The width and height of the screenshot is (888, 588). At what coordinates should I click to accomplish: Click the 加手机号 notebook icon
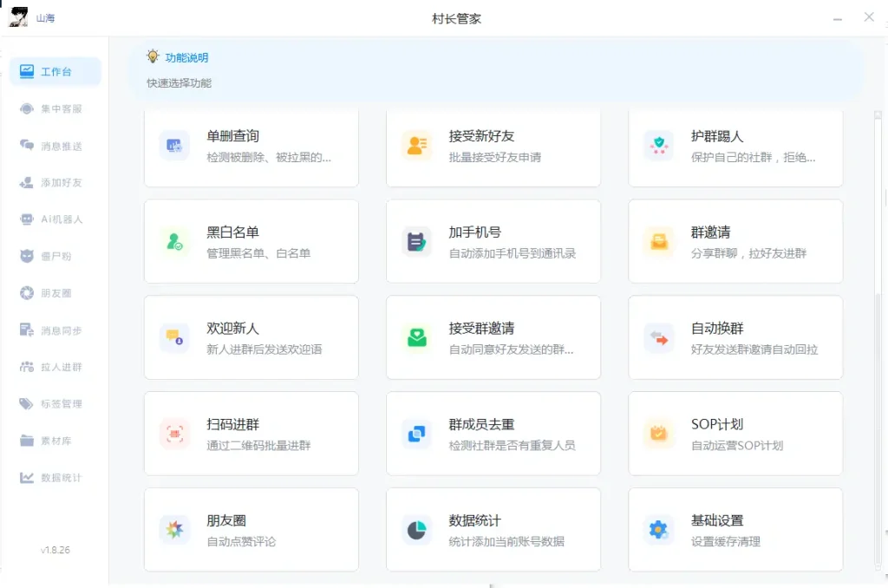pyautogui.click(x=417, y=241)
